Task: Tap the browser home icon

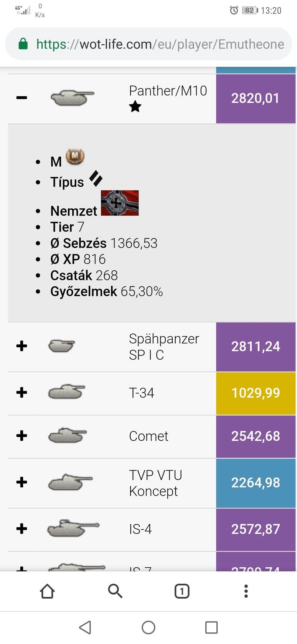Action: point(47,591)
